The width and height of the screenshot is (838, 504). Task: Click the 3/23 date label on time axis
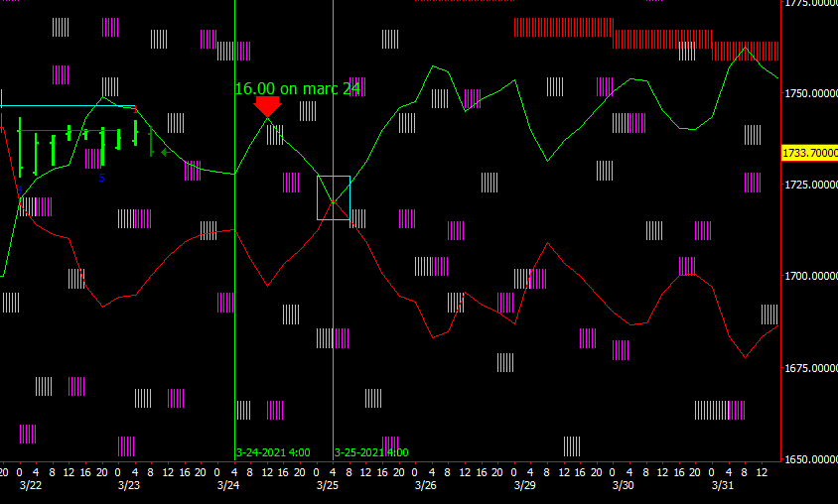pyautogui.click(x=129, y=485)
